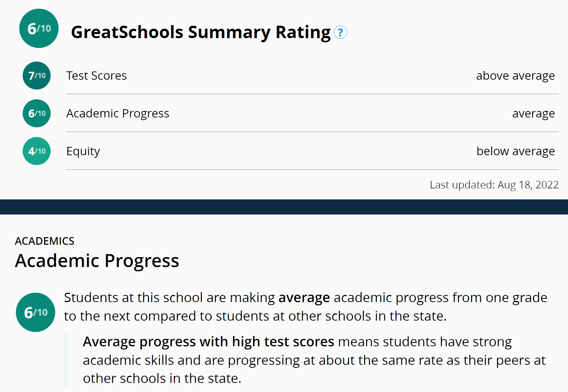The height and width of the screenshot is (392, 568).
Task: Click the bold "average" in the students sentence
Action: coord(304,298)
